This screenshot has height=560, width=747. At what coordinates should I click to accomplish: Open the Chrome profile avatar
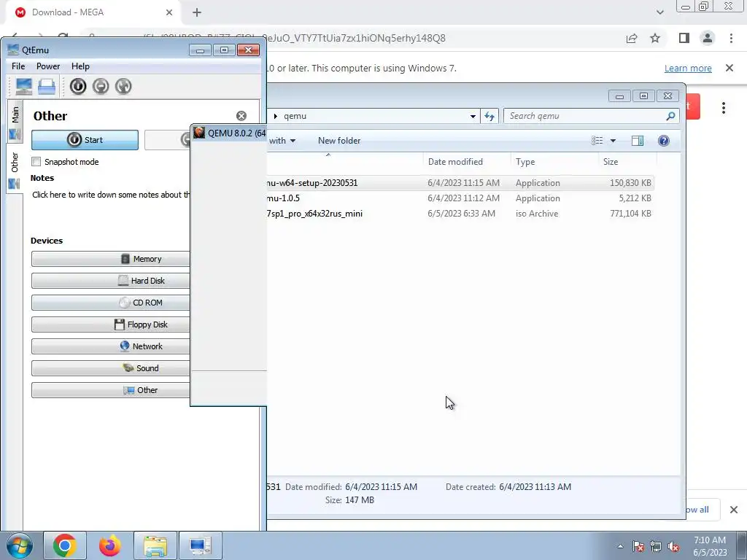[708, 38]
